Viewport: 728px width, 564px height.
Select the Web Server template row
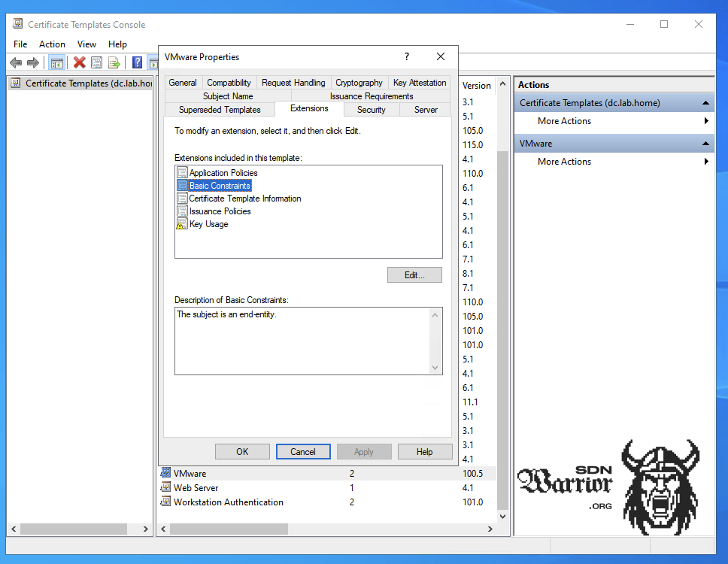point(196,487)
